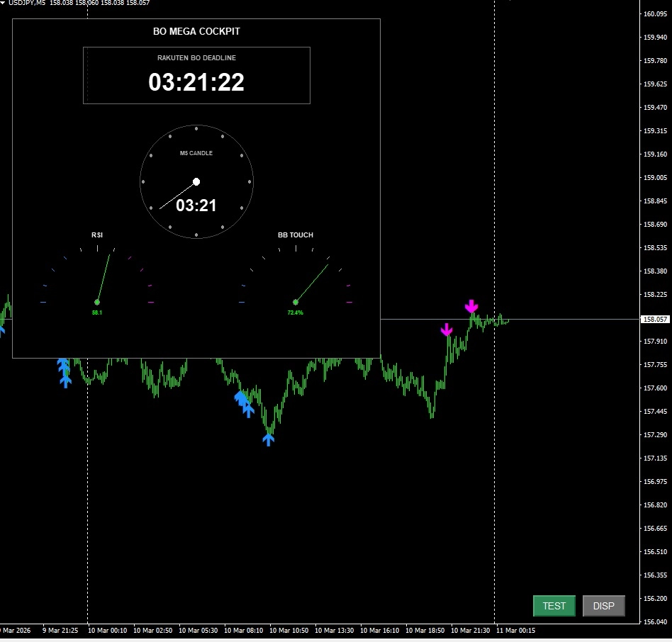672x642 pixels.
Task: Select the lower magenta down arrow near 157.910
Action: click(447, 330)
